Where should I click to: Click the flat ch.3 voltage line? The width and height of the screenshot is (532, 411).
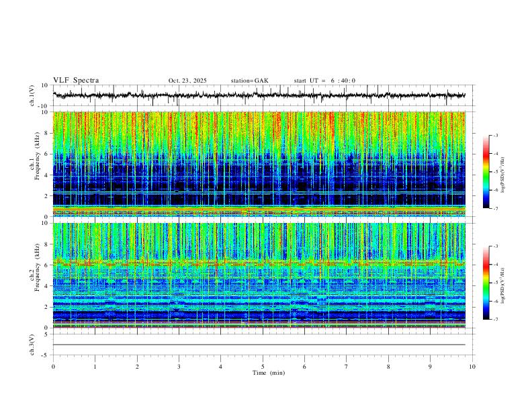(259, 345)
